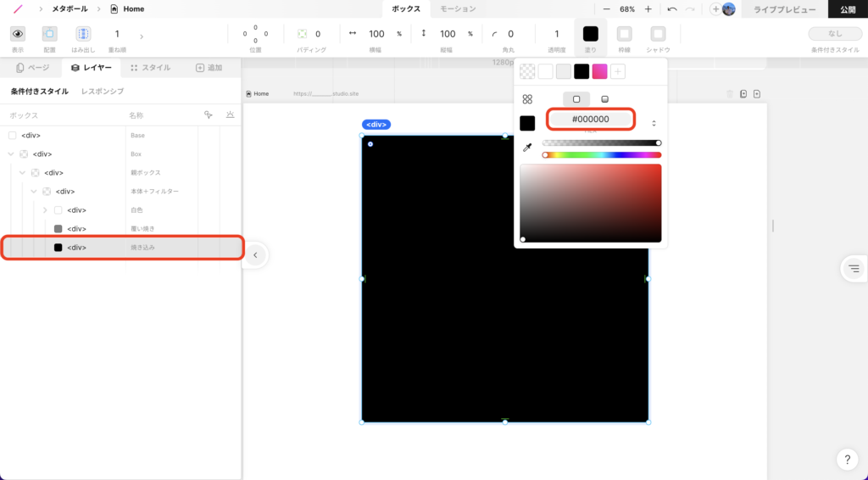The image size is (868, 480).
Task: Collapse the 本体+フィルター div layer
Action: (34, 192)
